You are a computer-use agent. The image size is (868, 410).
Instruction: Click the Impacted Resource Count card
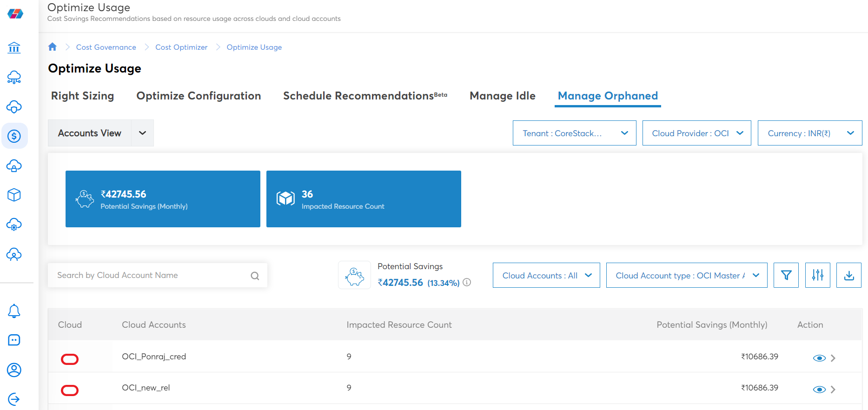click(x=364, y=199)
